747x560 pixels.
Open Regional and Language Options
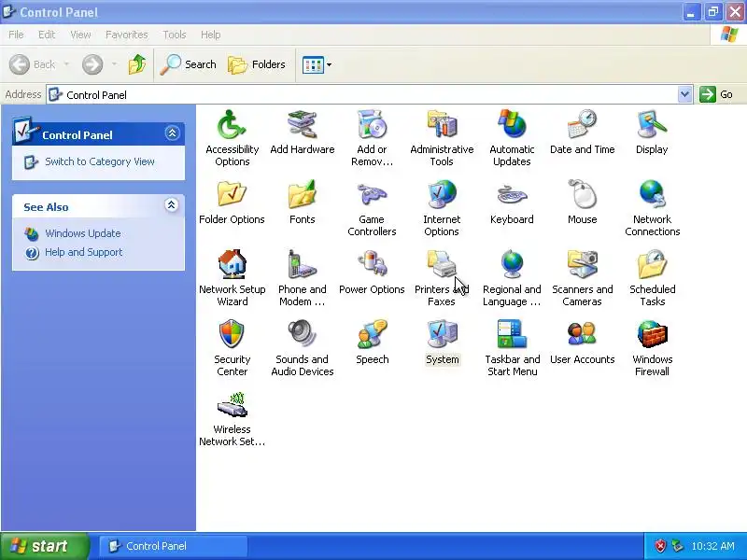coord(512,278)
